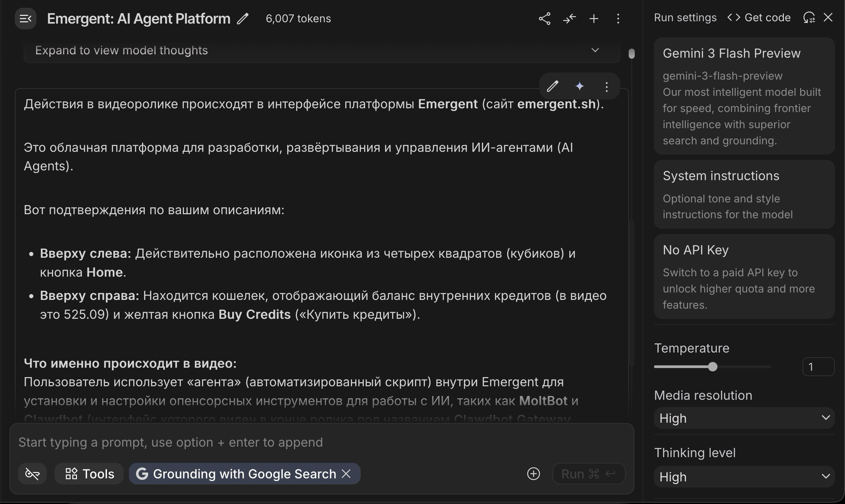Open the top bar three-dot menu
This screenshot has width=845, height=504.
pos(618,19)
